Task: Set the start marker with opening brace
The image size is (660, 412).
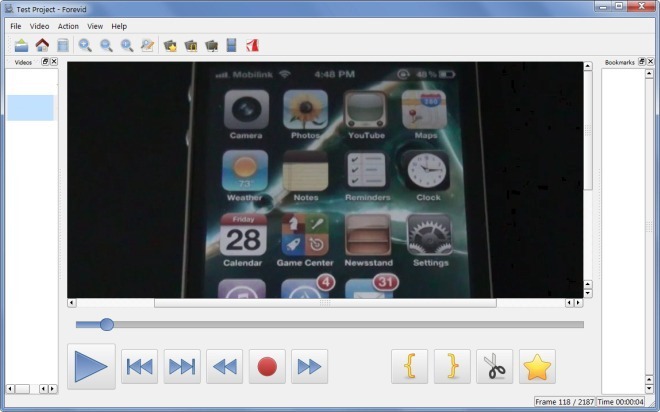Action: pyautogui.click(x=410, y=367)
